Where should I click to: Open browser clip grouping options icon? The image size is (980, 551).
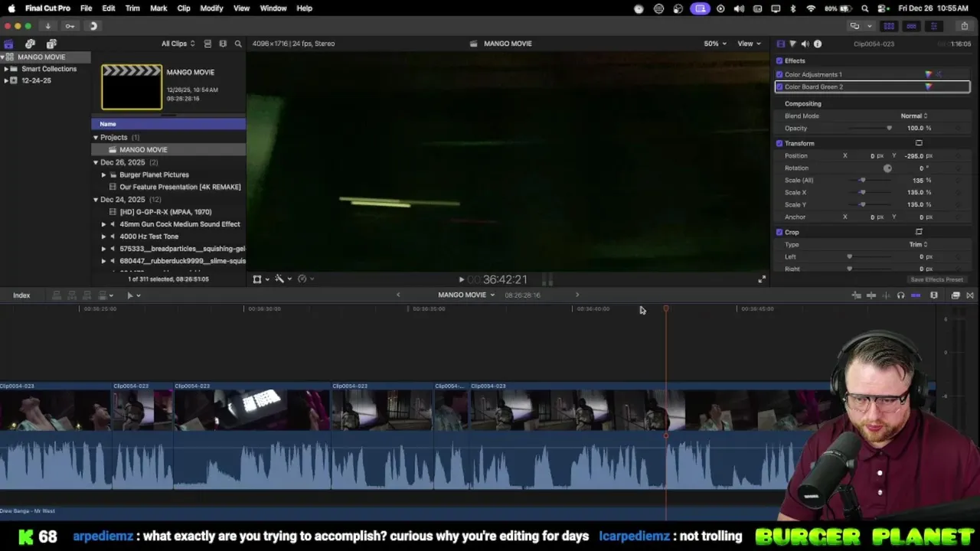(x=223, y=44)
